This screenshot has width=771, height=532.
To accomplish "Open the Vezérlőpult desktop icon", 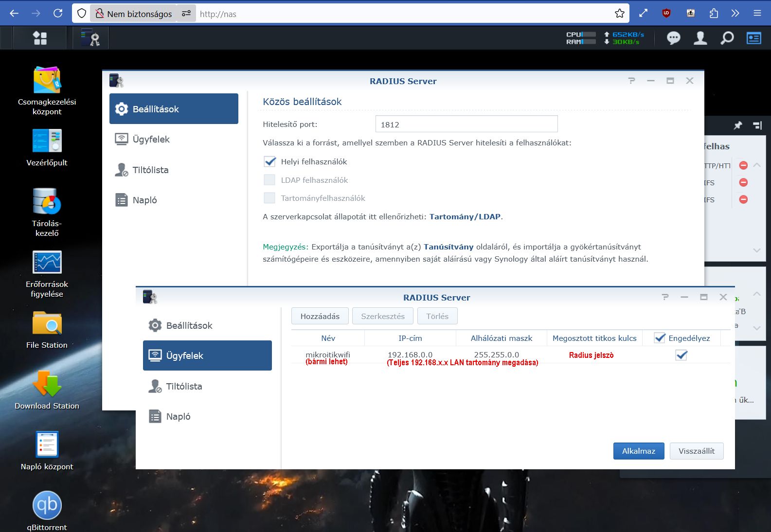I will coord(47,141).
